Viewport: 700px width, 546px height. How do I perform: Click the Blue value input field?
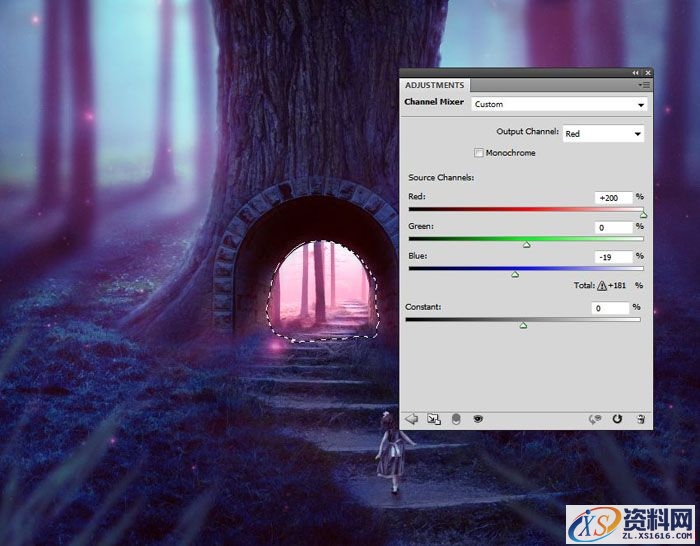(x=612, y=257)
